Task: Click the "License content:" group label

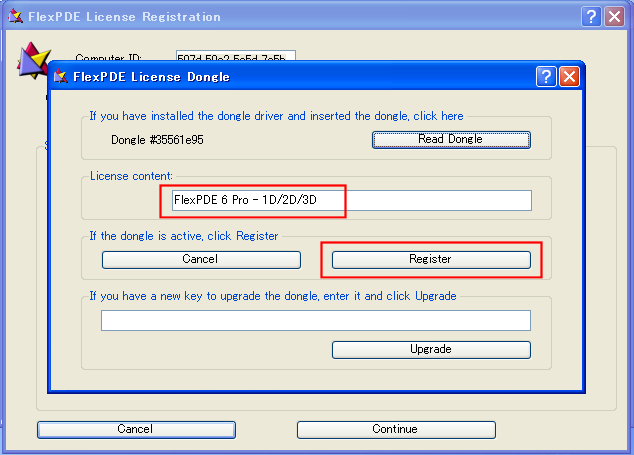Action: pos(131,177)
